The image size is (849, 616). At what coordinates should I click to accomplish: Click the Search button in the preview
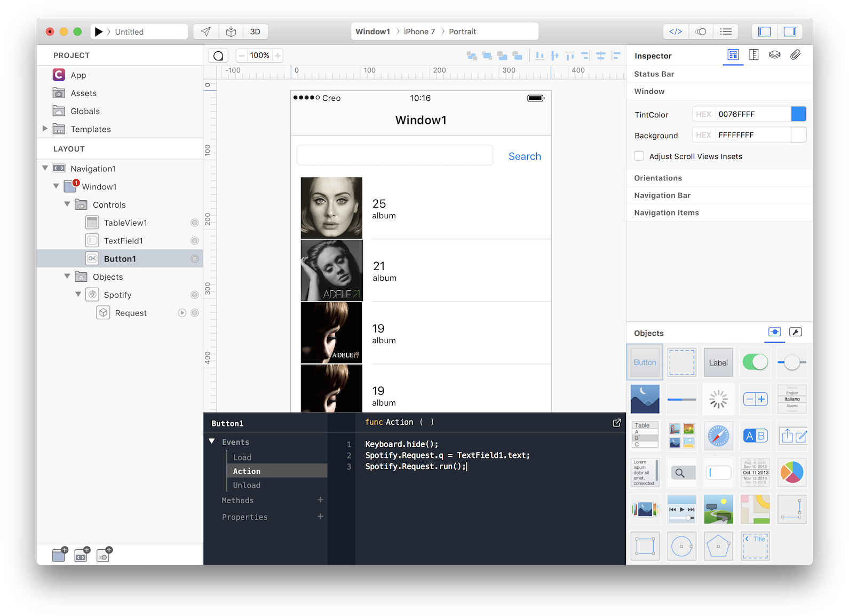click(525, 156)
